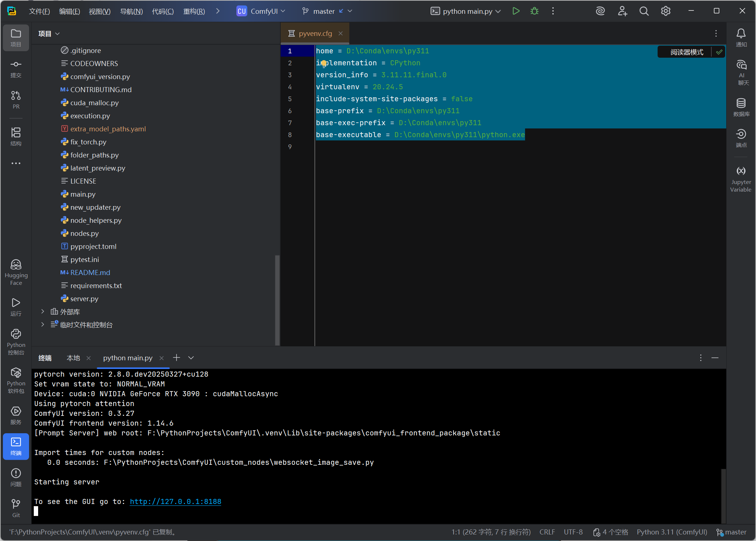
Task: Open the Services tool window
Action: point(16,415)
